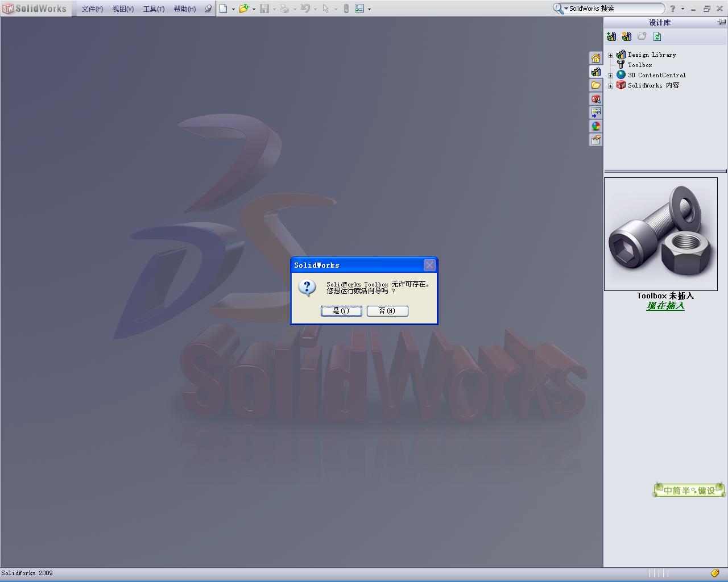The height and width of the screenshot is (582, 728).
Task: Click the question mark icon in the dialog
Action: tap(307, 288)
